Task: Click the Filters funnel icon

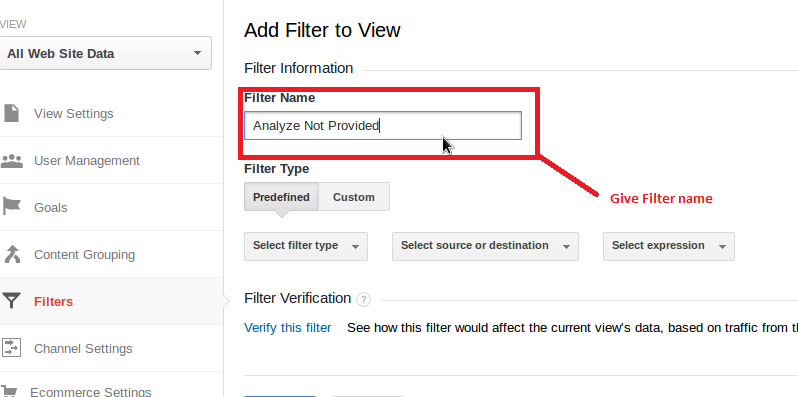Action: 11,301
